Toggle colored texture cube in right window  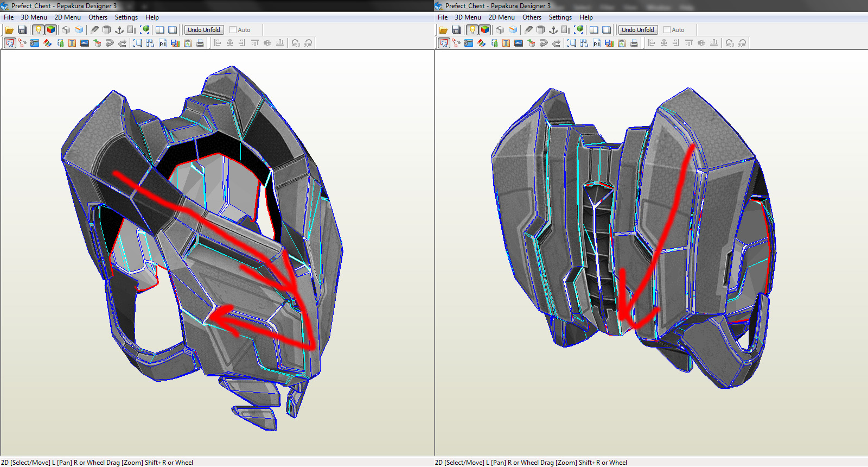(485, 30)
